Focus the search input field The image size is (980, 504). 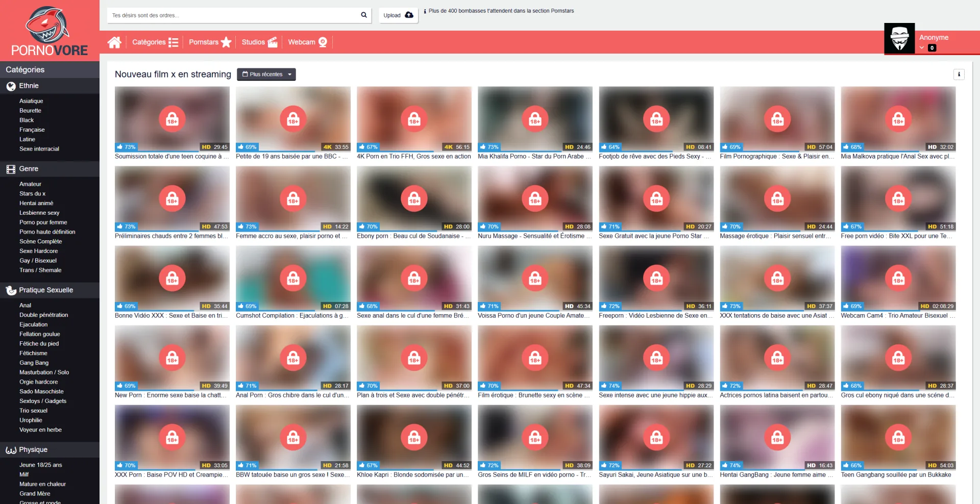click(235, 15)
